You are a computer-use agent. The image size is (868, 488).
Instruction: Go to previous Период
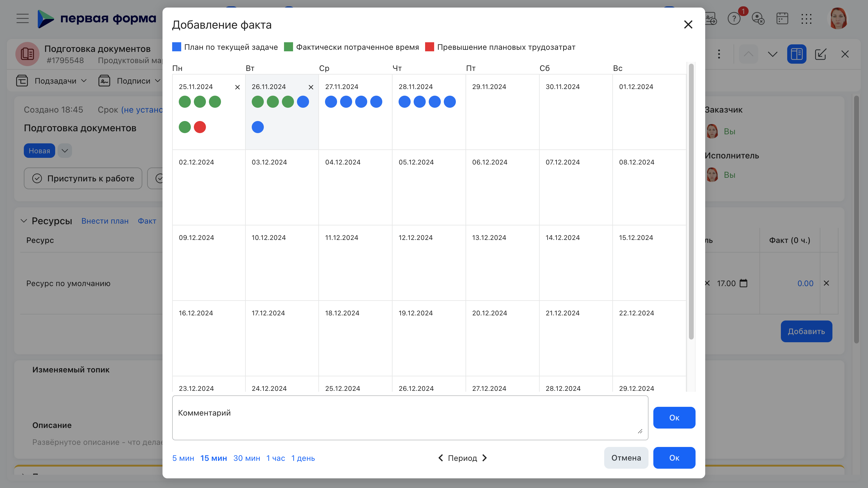tap(440, 458)
